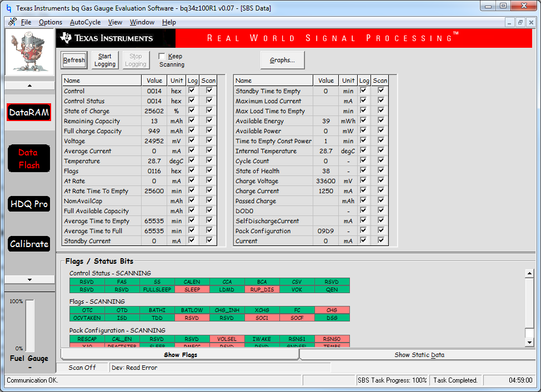Toggle Log checkbox for Voltage row
Image resolution: width=541 pixels, height=392 pixels.
pyautogui.click(x=192, y=140)
